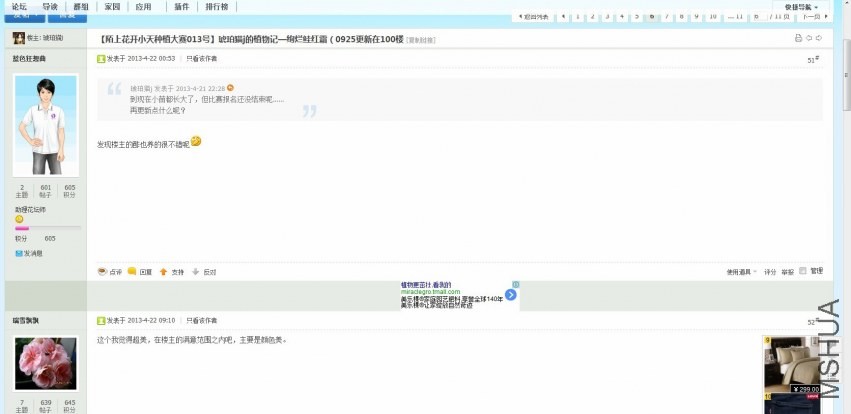Open the 排行榜 menu item
Image resolution: width=851 pixels, height=414 pixels.
point(217,7)
